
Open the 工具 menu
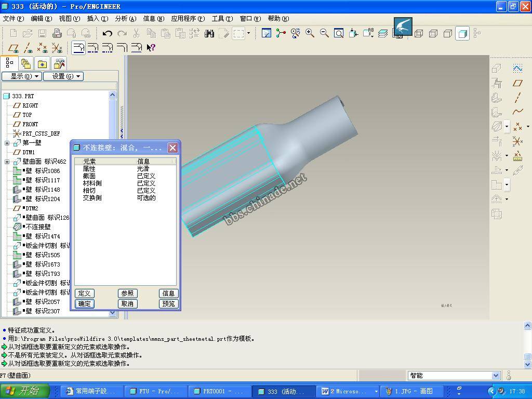pyautogui.click(x=222, y=19)
